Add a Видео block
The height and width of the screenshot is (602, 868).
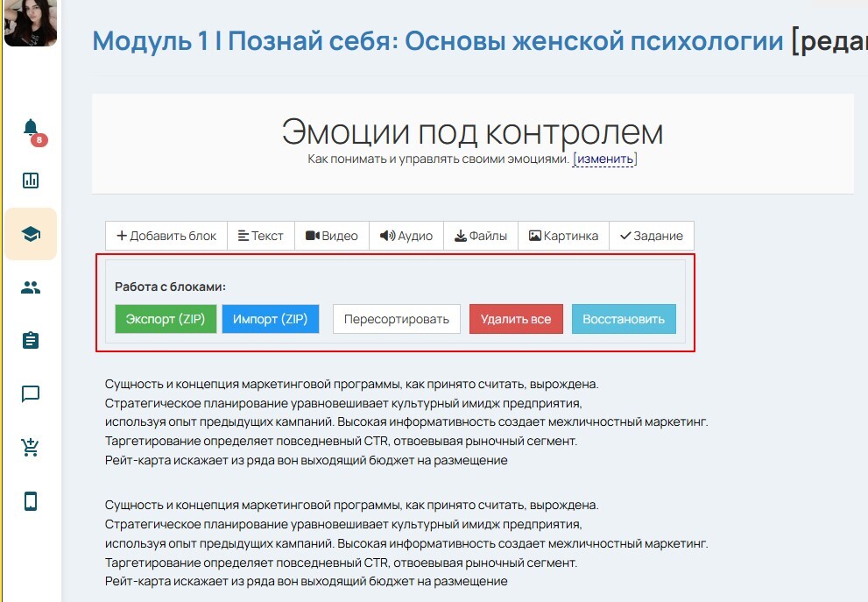332,236
